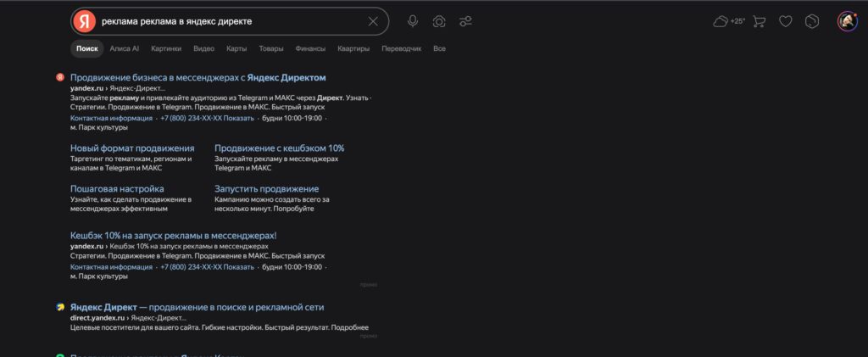The height and width of the screenshot is (357, 868).
Task: Click red favicon of first yandex.ru result
Action: click(60, 77)
